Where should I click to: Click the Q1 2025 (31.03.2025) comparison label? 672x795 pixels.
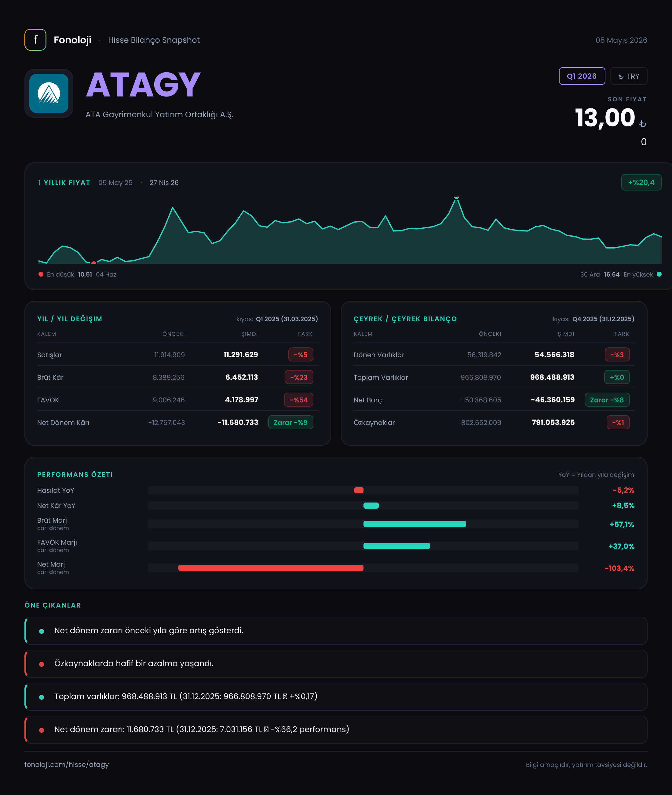pyautogui.click(x=287, y=319)
